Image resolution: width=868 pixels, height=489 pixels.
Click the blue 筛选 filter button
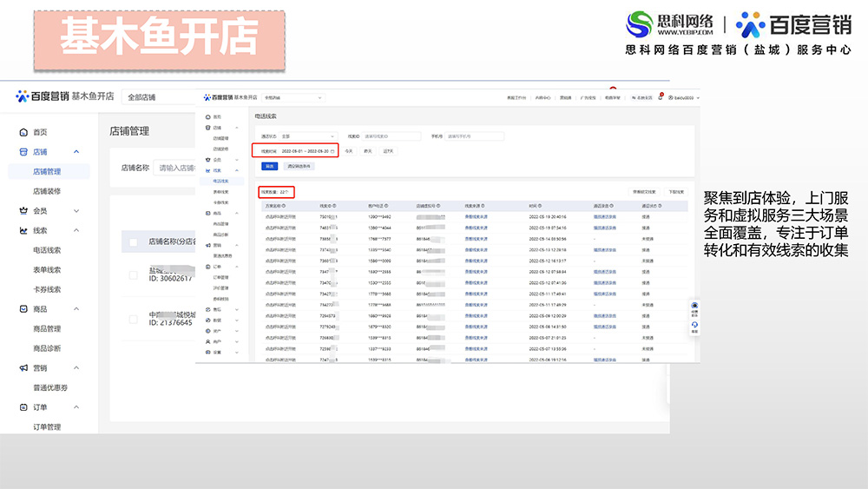point(269,166)
